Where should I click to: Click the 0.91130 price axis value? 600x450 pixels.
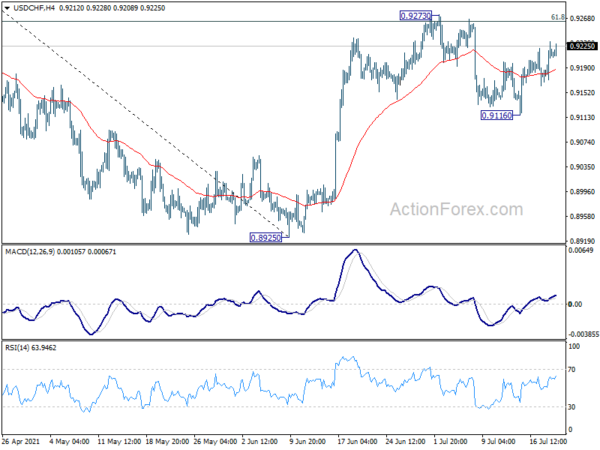(x=582, y=117)
